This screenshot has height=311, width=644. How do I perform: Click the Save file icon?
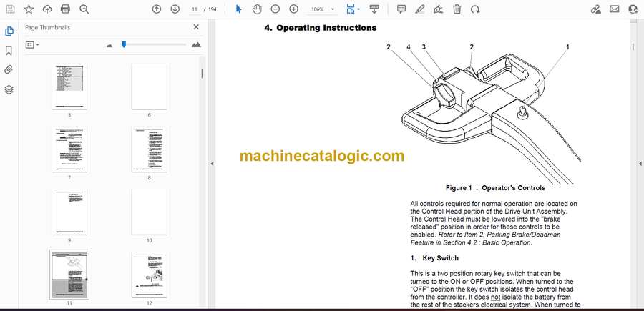[x=10, y=9]
